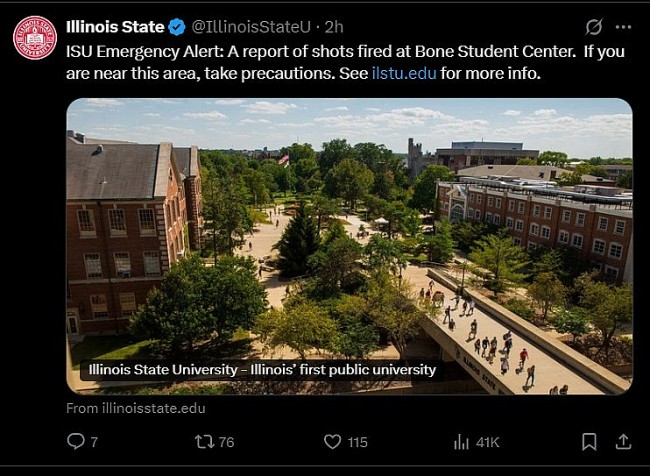Click the blue verified badge
The width and height of the screenshot is (650, 476).
pyautogui.click(x=177, y=26)
